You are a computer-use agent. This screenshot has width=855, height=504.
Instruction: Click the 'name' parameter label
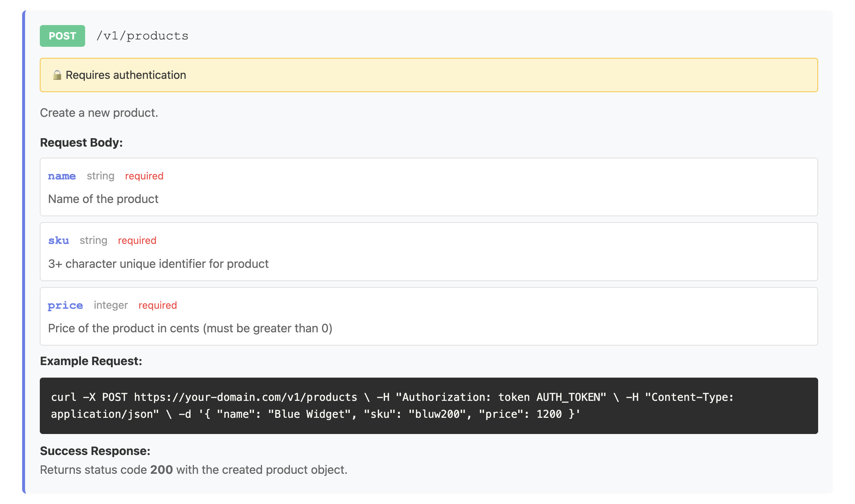coord(62,176)
